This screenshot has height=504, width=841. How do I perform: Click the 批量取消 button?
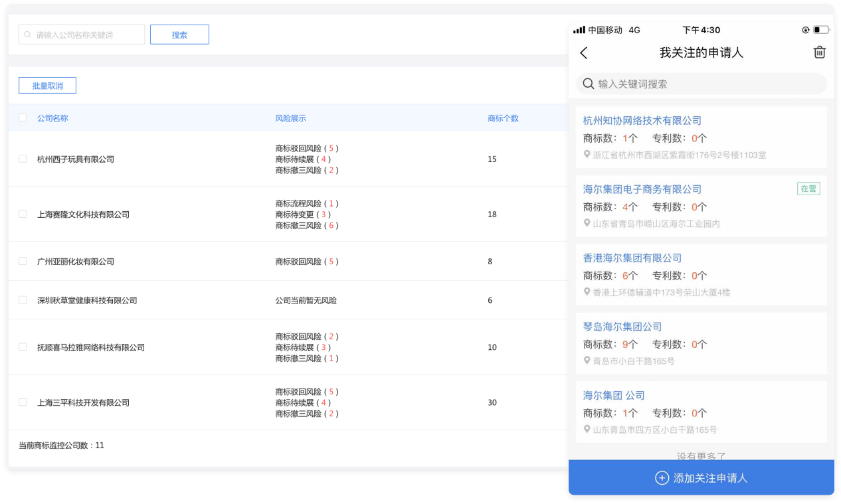click(x=47, y=86)
